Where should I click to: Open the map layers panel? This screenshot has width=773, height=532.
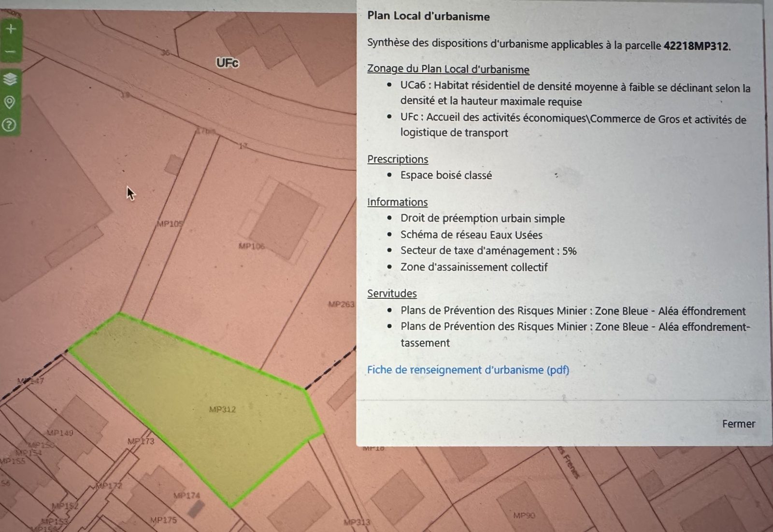point(10,79)
